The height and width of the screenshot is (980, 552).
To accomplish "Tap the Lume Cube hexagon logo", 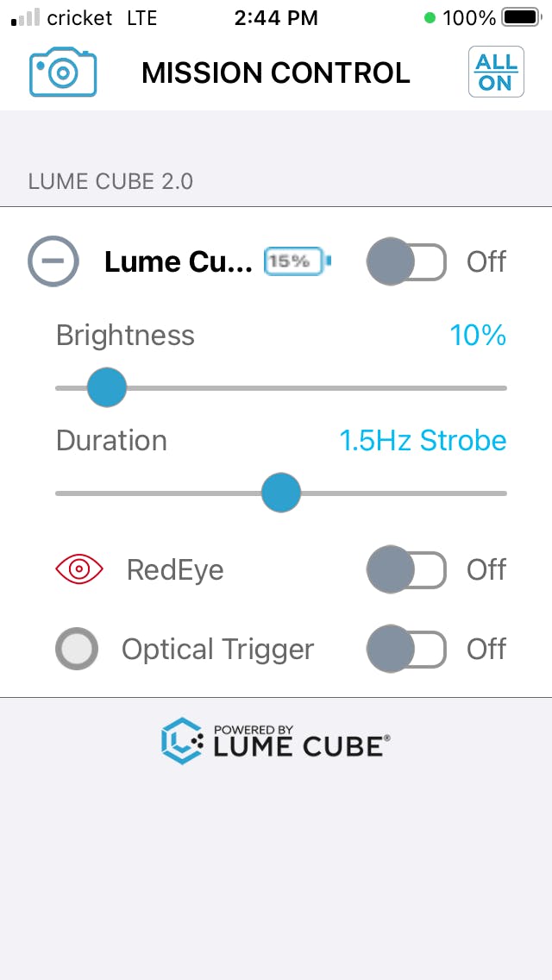I will point(182,741).
